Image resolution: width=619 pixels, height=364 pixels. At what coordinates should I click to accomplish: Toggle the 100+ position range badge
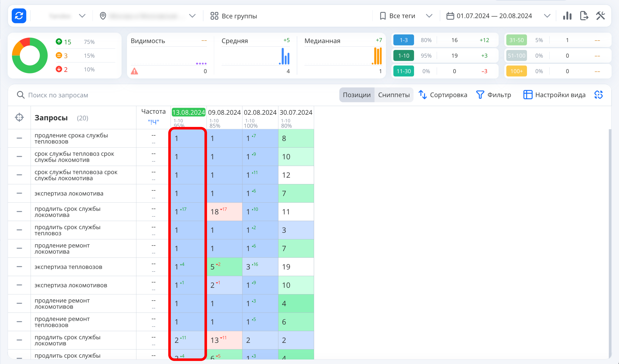[516, 71]
